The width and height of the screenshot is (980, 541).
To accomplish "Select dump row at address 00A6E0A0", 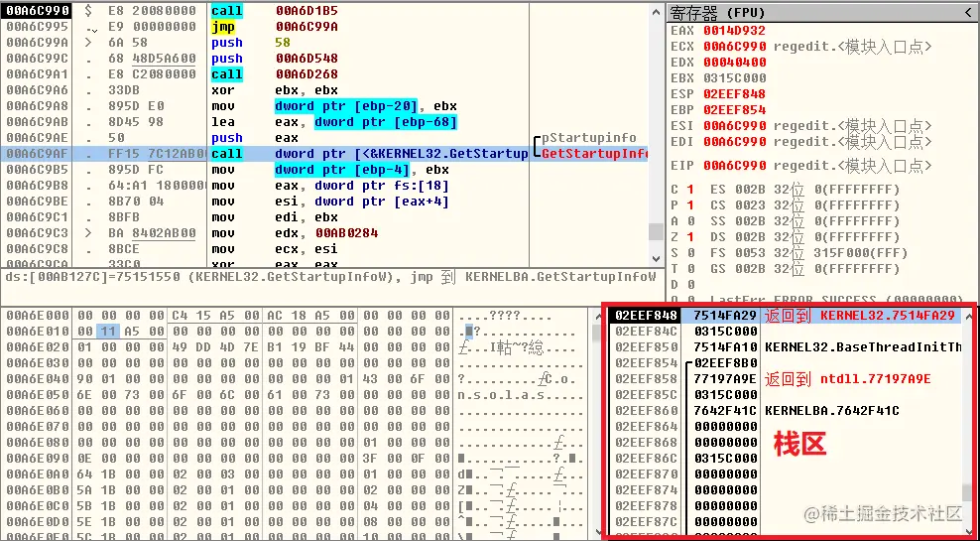I will (294, 474).
